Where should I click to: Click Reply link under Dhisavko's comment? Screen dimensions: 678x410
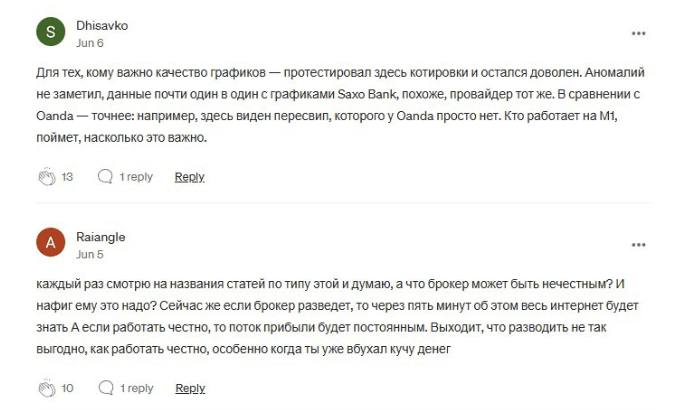[x=190, y=177]
